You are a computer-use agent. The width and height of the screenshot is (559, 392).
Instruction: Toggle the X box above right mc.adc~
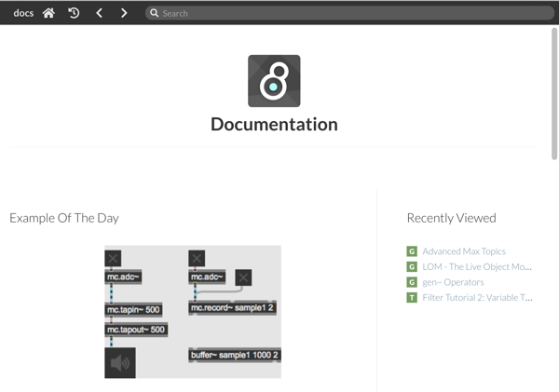tap(197, 258)
